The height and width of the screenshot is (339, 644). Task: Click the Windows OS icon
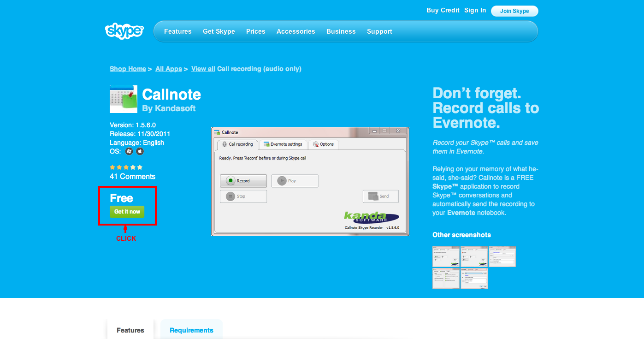[x=129, y=151]
